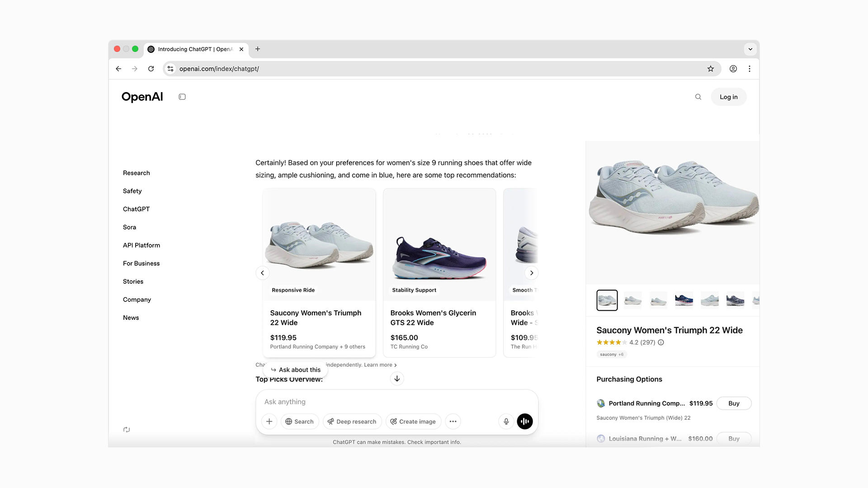
Task: Select the navy blue shoe color thumbnail
Action: coord(684,300)
